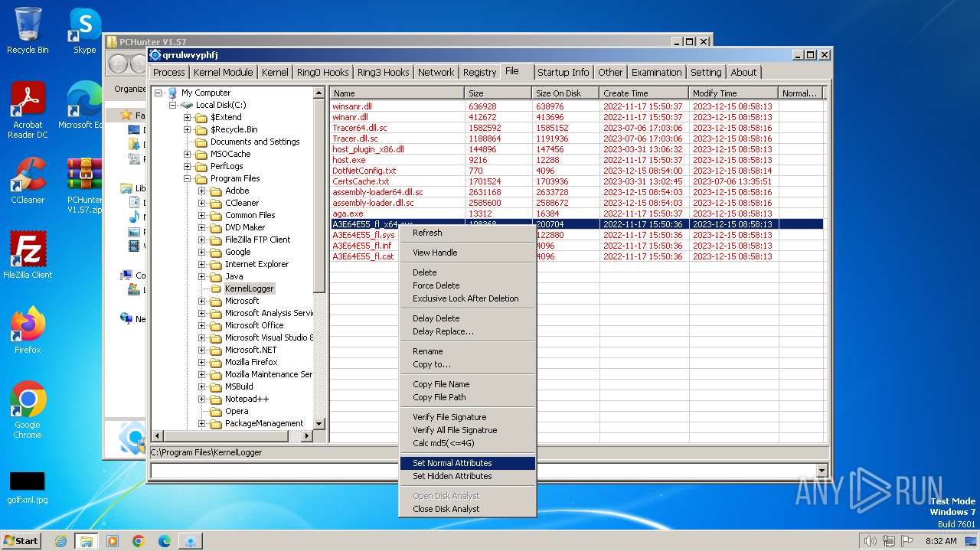Open the Ring0 Hooks tab
Screen dimensions: 980x551
click(322, 72)
